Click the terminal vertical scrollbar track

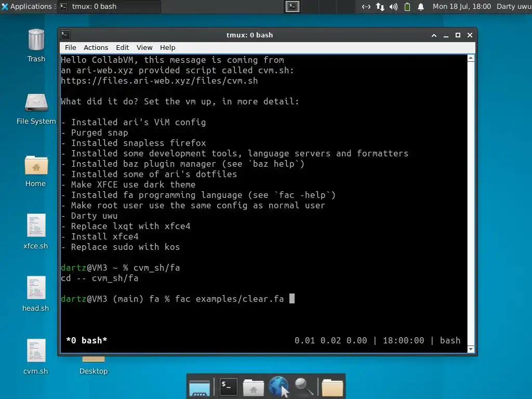(x=471, y=204)
